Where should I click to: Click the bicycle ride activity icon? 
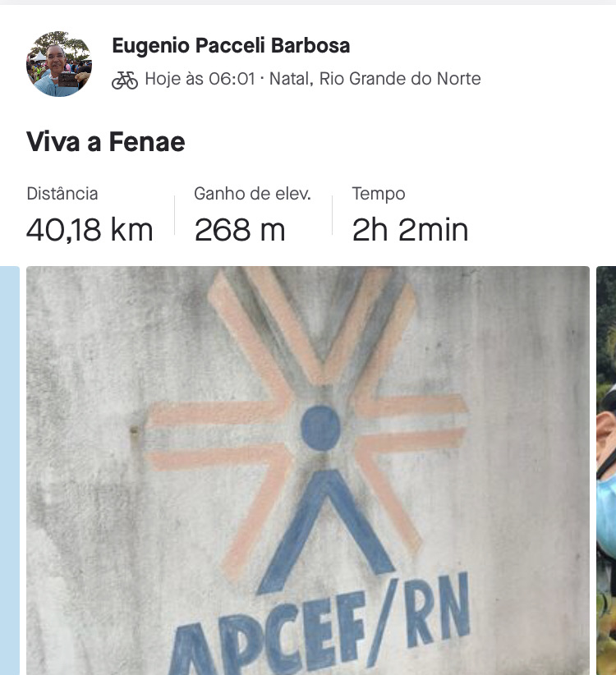tap(125, 80)
